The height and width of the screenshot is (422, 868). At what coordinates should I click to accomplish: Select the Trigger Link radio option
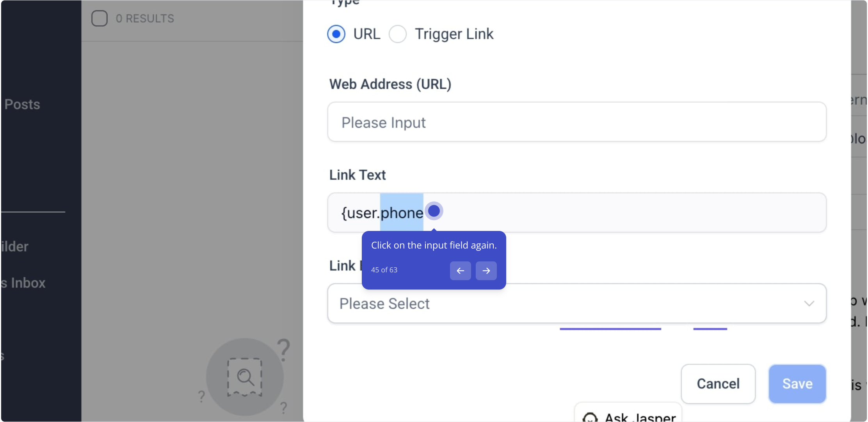click(x=398, y=34)
